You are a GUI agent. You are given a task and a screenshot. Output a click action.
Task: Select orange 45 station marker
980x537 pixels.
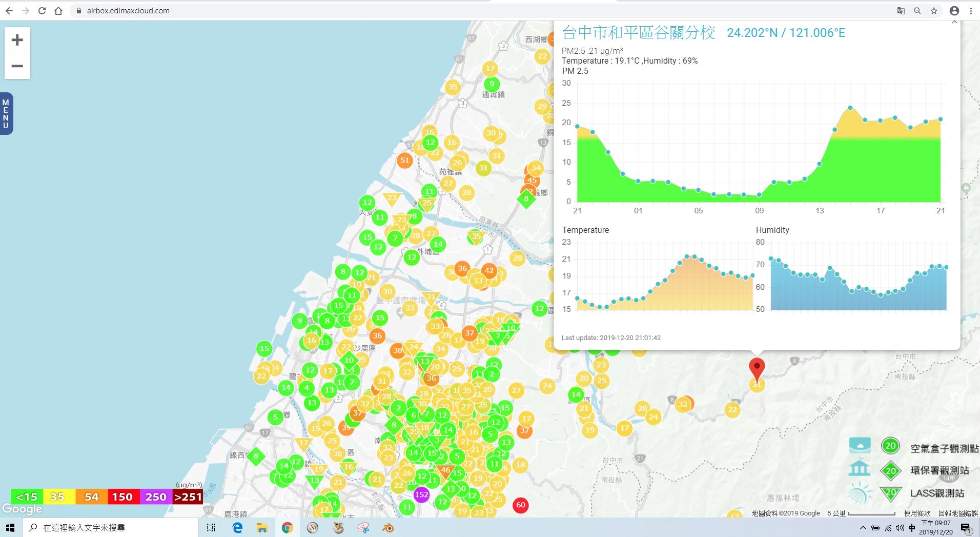(532, 180)
